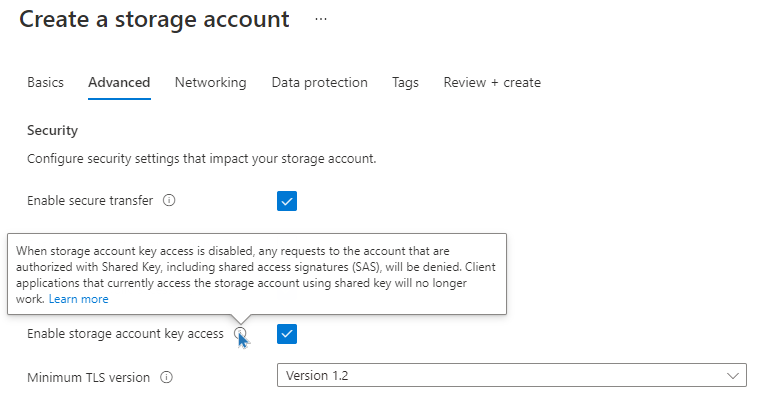Click info icon next to Minimum TLS version
This screenshot has height=408, width=765.
click(x=166, y=377)
